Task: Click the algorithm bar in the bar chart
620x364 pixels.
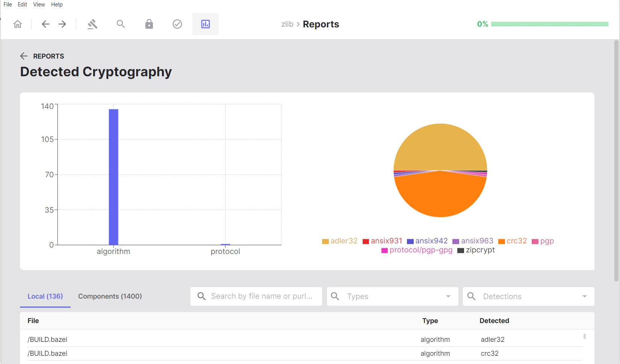Action: pyautogui.click(x=113, y=177)
